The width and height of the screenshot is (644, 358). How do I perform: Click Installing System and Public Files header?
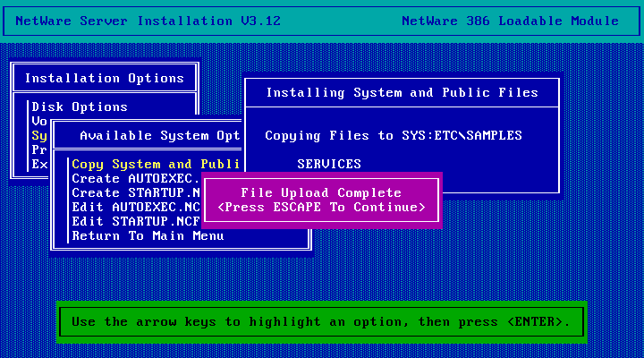[x=402, y=92]
